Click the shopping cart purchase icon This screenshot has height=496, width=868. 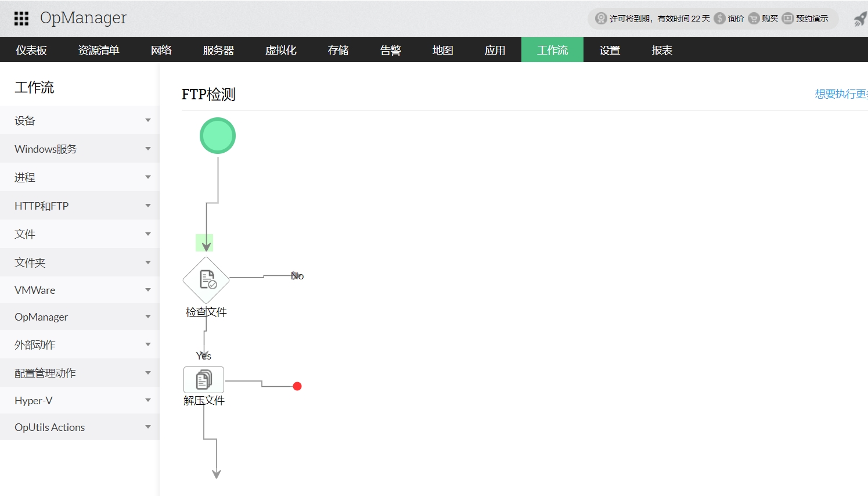(x=754, y=19)
